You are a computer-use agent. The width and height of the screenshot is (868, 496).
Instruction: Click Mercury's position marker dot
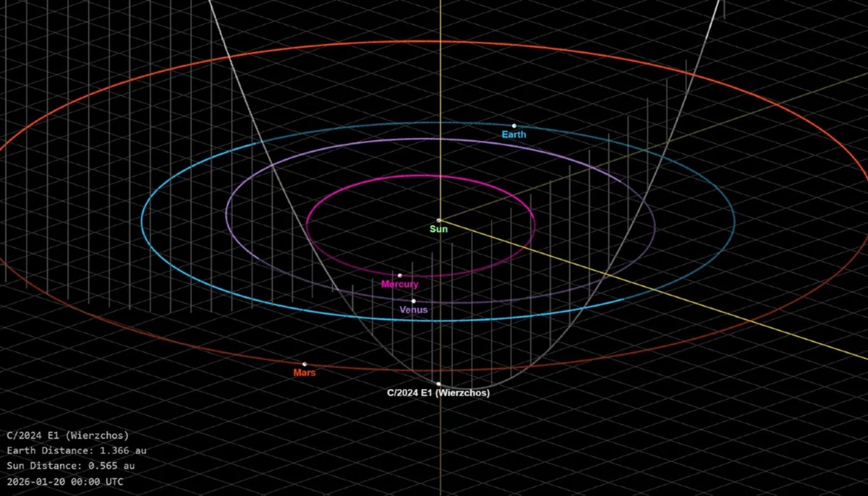coord(401,275)
